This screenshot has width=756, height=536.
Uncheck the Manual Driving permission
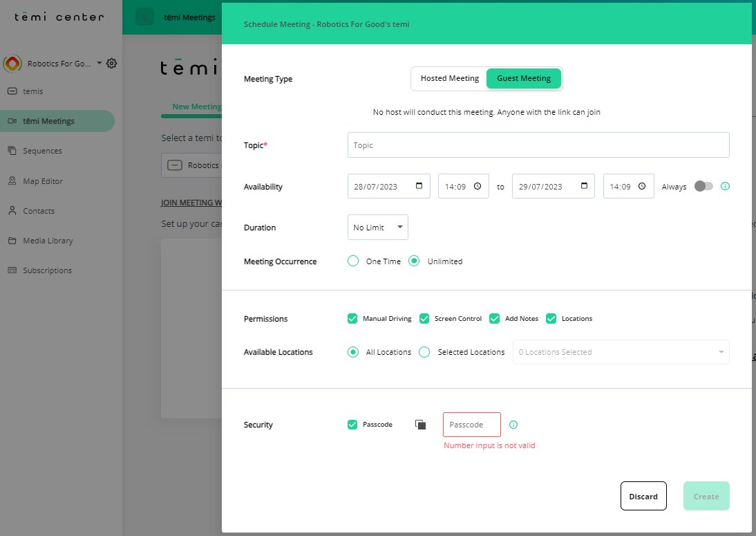point(352,318)
